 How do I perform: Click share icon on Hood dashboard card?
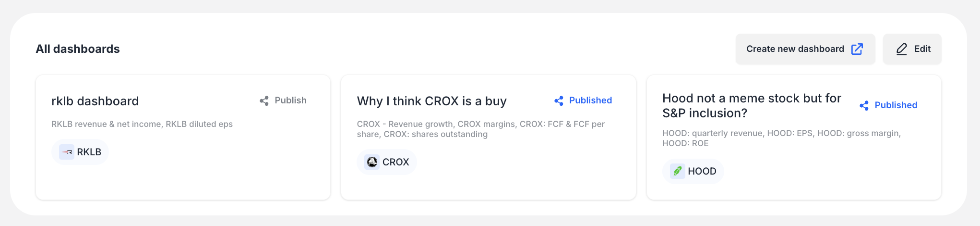(864, 106)
